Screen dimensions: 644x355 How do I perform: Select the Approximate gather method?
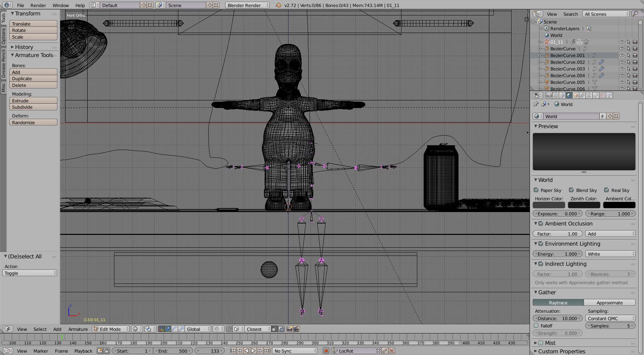tap(609, 303)
